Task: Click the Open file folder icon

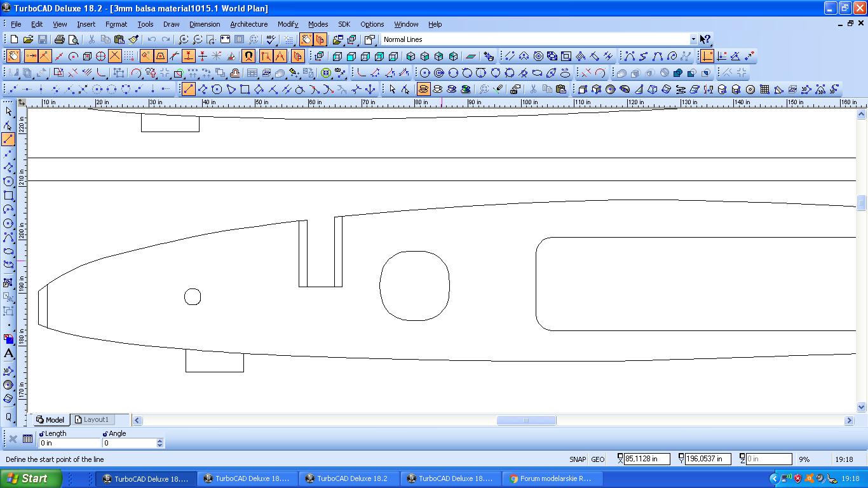Action: [28, 39]
